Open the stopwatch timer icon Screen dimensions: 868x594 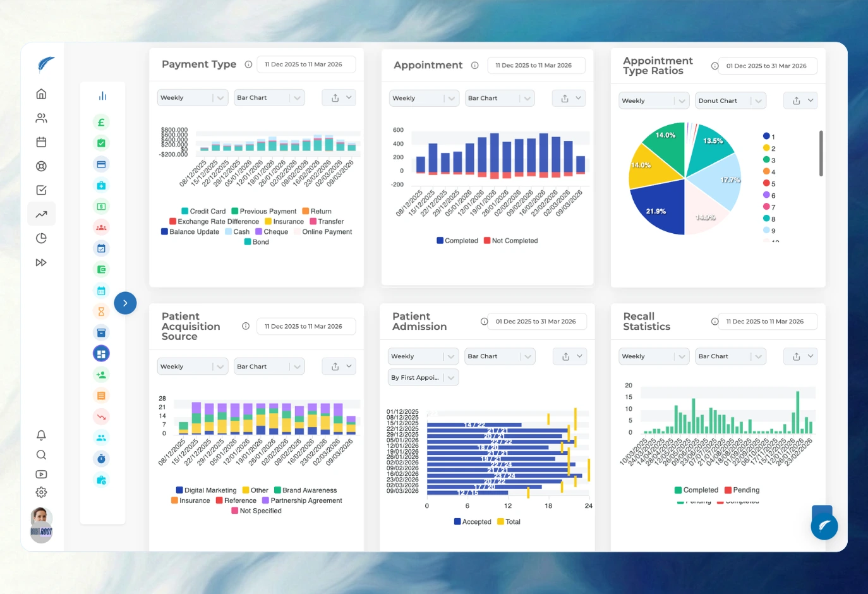pos(101,458)
